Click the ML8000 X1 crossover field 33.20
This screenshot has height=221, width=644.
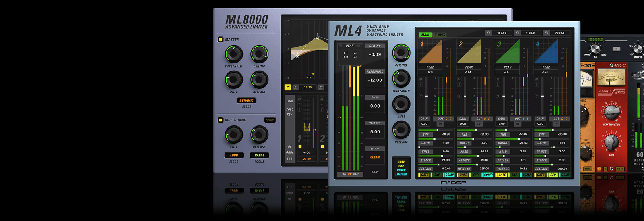pyautogui.click(x=308, y=87)
